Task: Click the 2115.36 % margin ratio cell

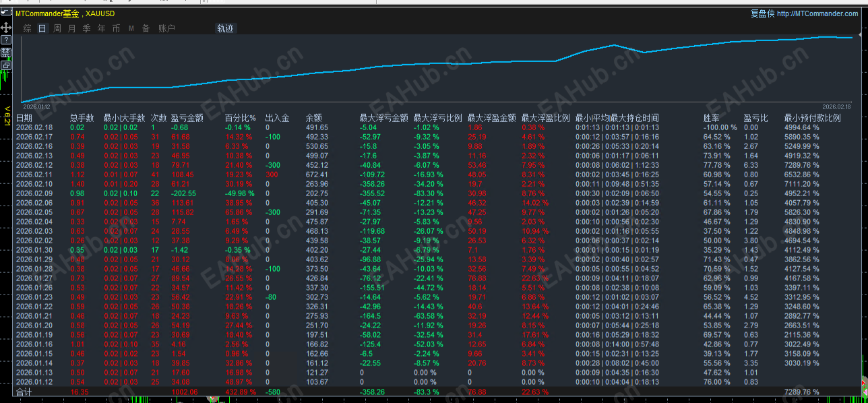Action: tap(802, 334)
